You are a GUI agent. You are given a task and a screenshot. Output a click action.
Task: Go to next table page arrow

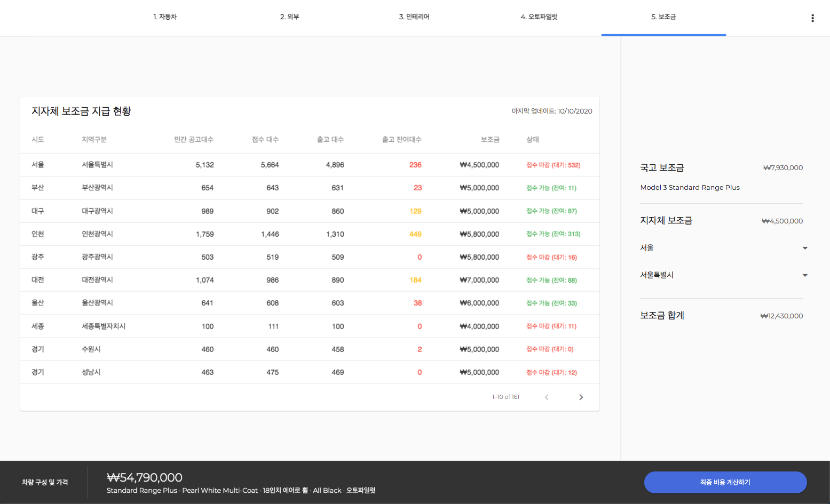point(581,397)
